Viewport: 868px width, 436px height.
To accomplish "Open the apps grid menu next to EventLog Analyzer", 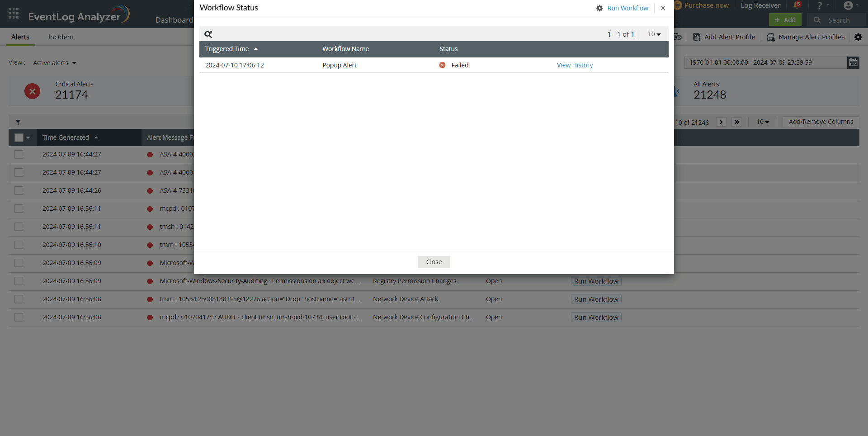I will click(14, 14).
